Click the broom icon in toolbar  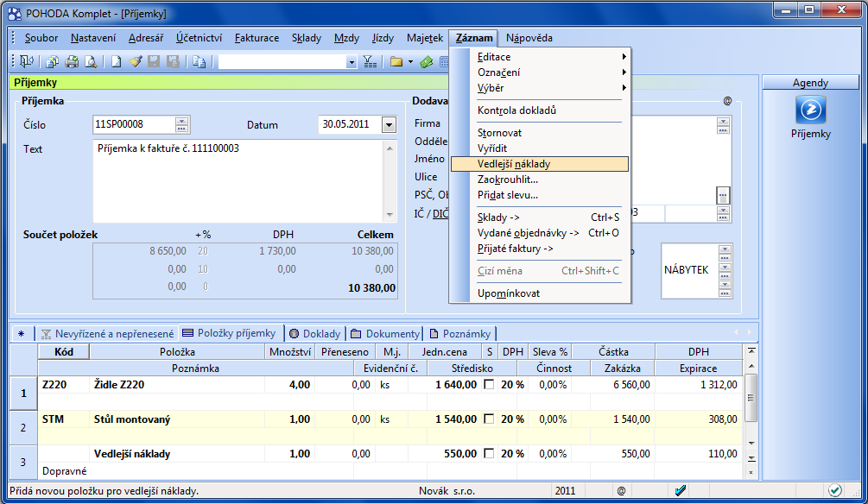(x=135, y=61)
